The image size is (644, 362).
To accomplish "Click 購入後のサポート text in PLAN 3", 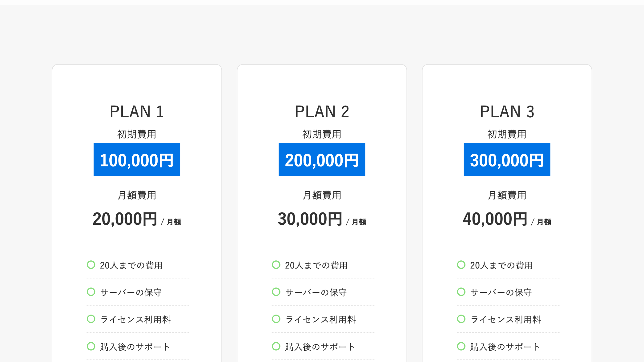I will click(505, 347).
